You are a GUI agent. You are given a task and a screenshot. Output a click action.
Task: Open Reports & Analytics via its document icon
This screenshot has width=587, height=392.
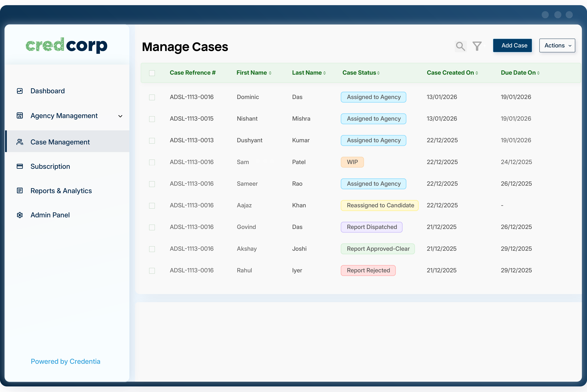(19, 190)
